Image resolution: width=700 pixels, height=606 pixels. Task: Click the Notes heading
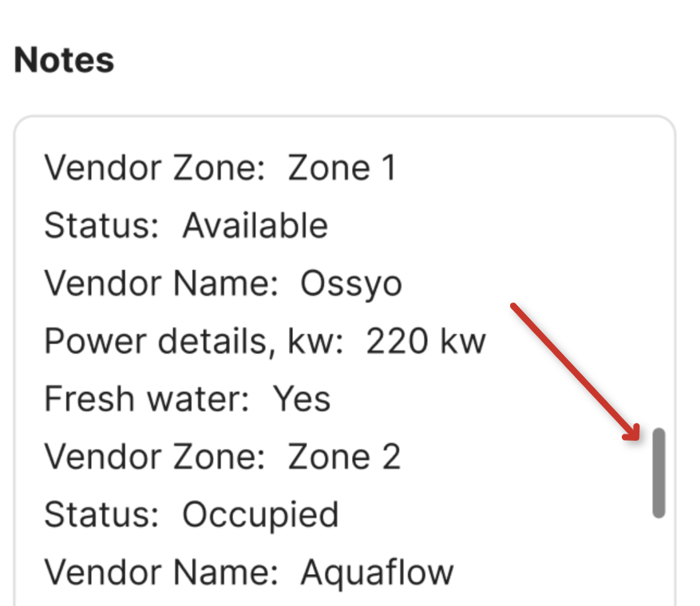click(64, 59)
